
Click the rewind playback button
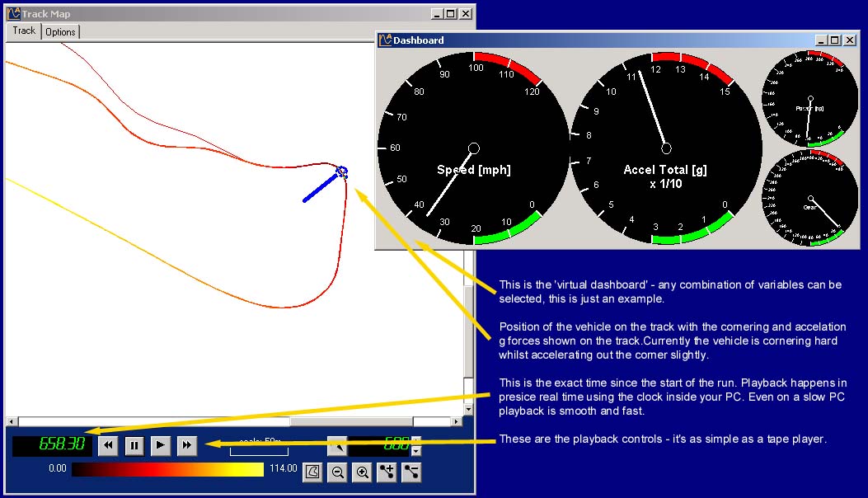click(x=108, y=446)
